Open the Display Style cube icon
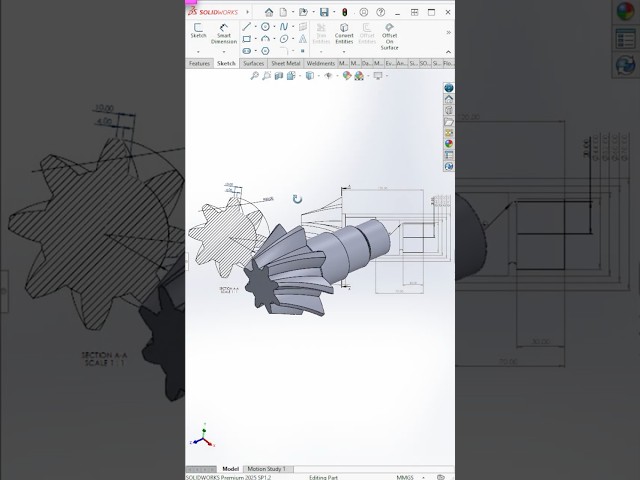The width and height of the screenshot is (640, 480). point(310,76)
